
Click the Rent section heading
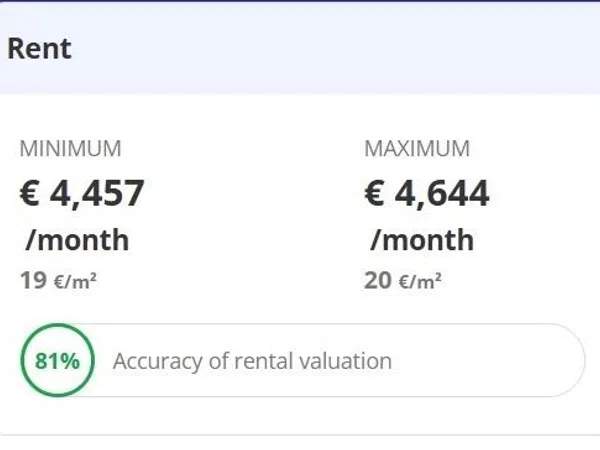click(x=39, y=49)
